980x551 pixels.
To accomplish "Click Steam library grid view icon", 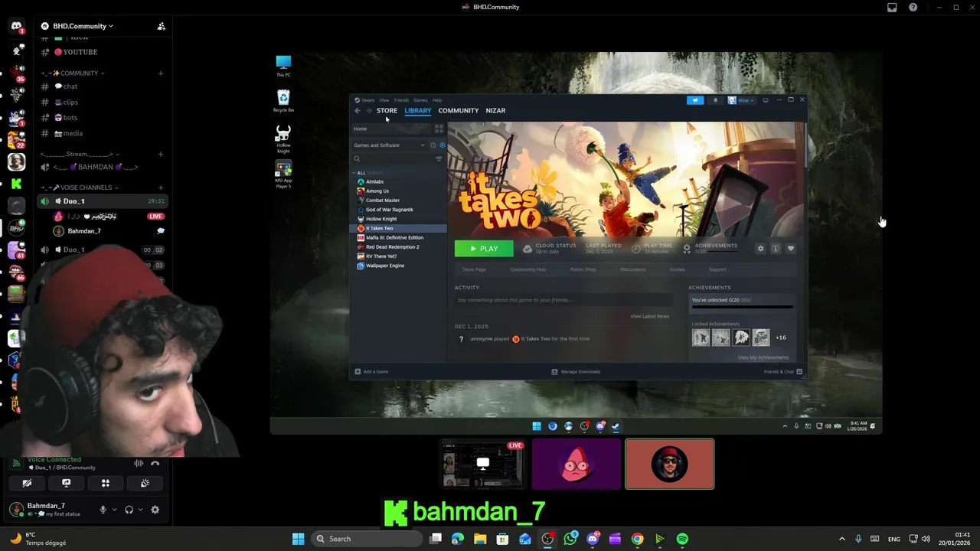I will 439,129.
